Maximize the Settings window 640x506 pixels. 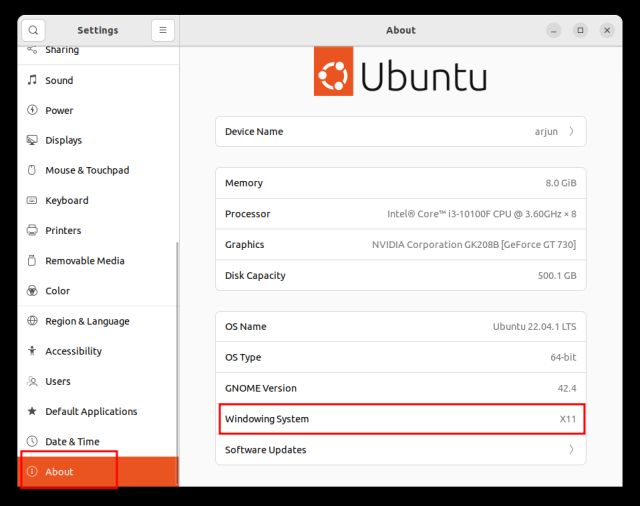(580, 30)
